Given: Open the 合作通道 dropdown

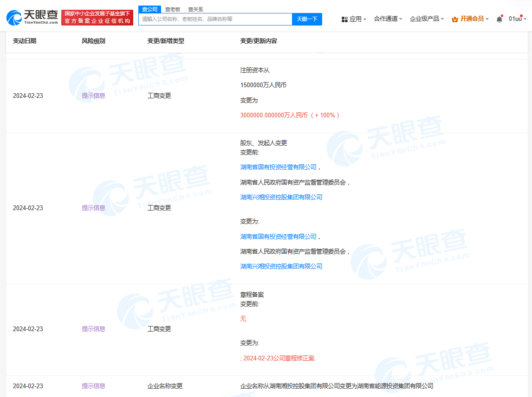Looking at the screenshot, I should pyautogui.click(x=388, y=19).
